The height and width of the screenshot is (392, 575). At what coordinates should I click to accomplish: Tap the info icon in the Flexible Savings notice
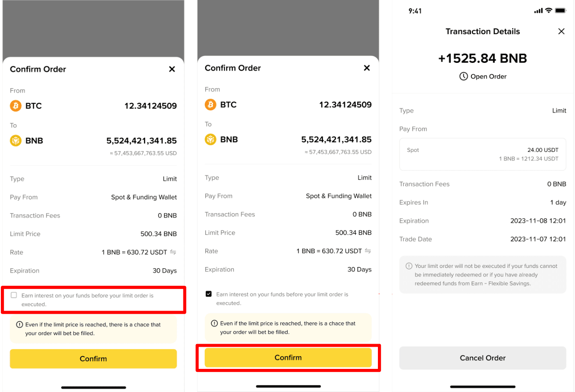point(409,266)
